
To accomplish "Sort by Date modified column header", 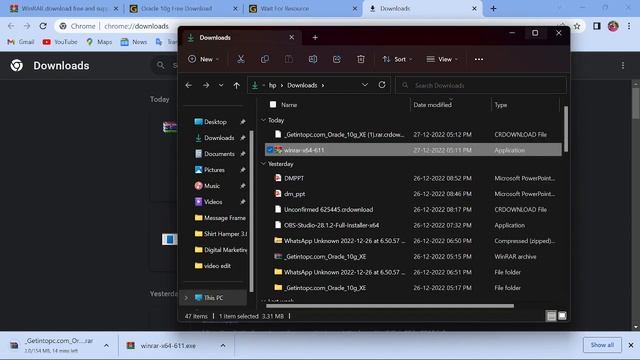I will click(x=432, y=105).
